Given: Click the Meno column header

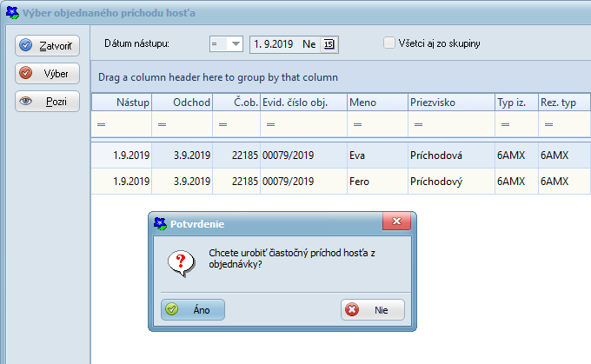Looking at the screenshot, I should click(375, 103).
